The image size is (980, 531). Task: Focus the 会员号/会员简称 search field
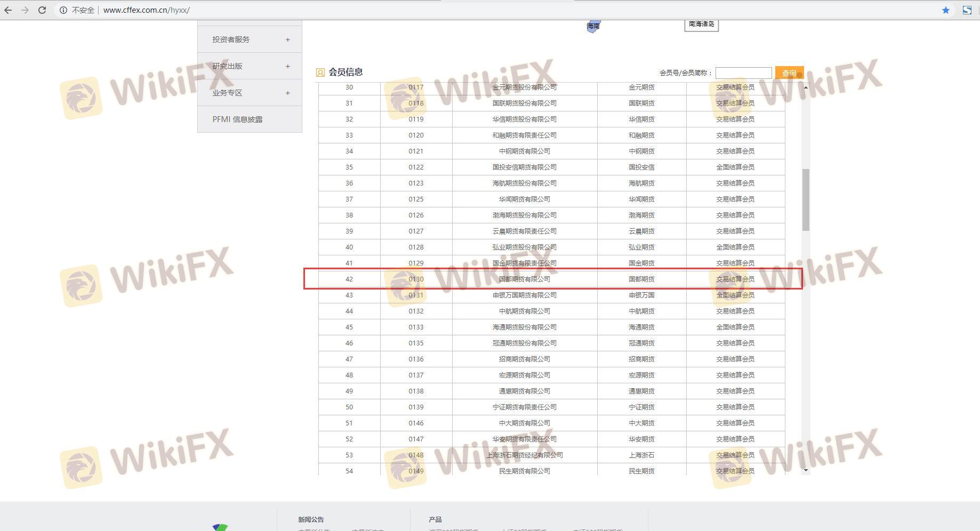(x=743, y=73)
